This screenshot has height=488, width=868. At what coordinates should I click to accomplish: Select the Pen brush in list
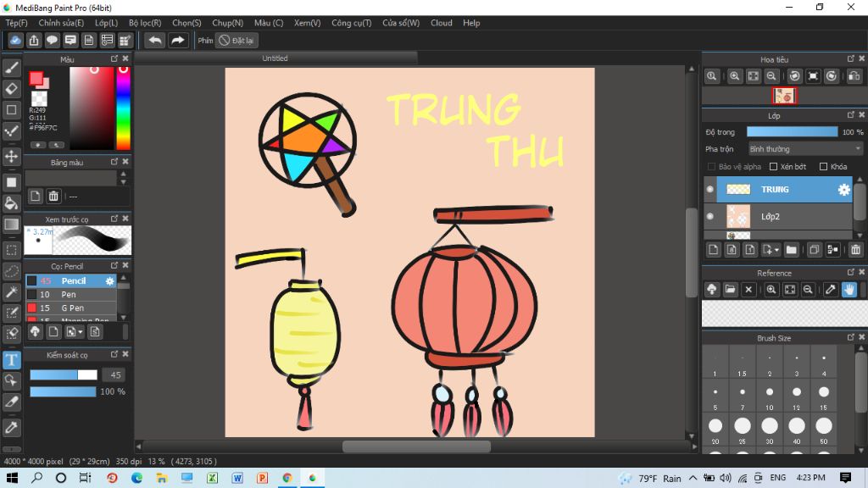[71, 294]
